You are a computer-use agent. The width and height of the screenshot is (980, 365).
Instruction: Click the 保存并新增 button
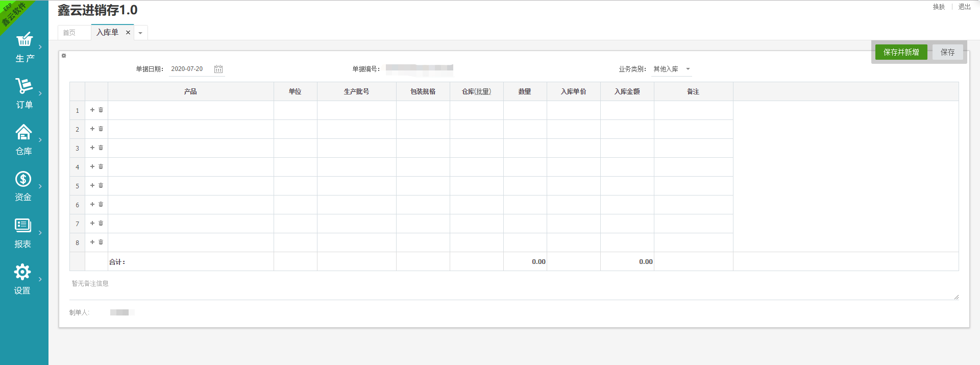901,52
